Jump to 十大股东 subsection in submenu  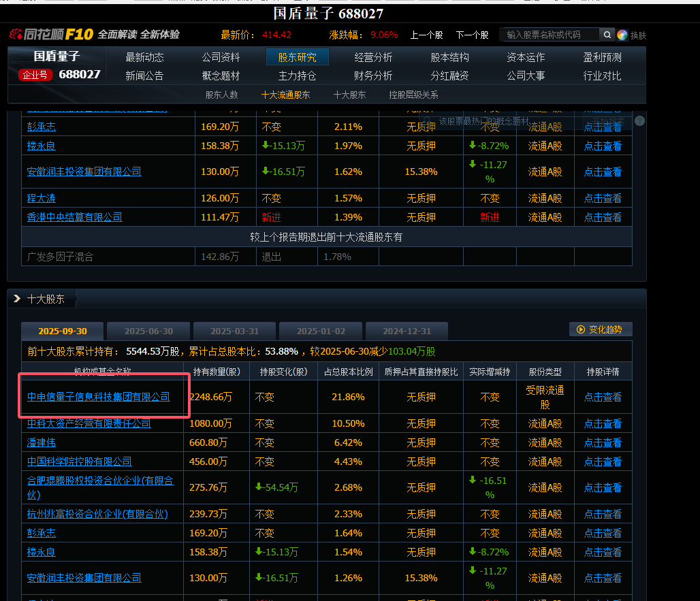349,95
